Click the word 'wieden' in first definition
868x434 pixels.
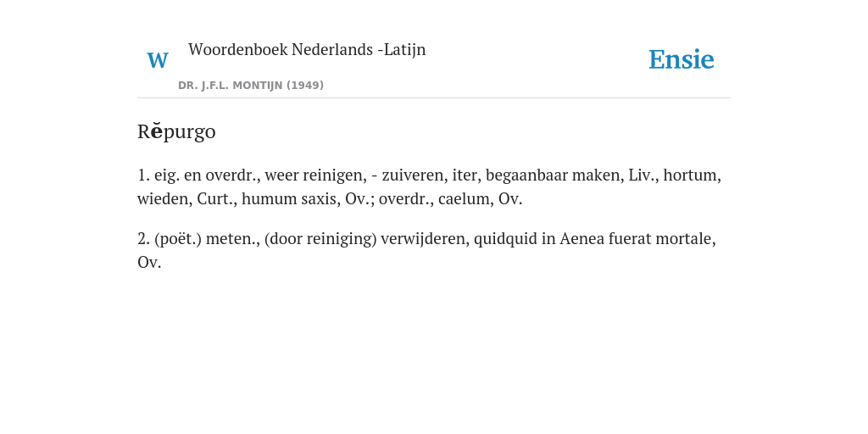click(x=164, y=198)
